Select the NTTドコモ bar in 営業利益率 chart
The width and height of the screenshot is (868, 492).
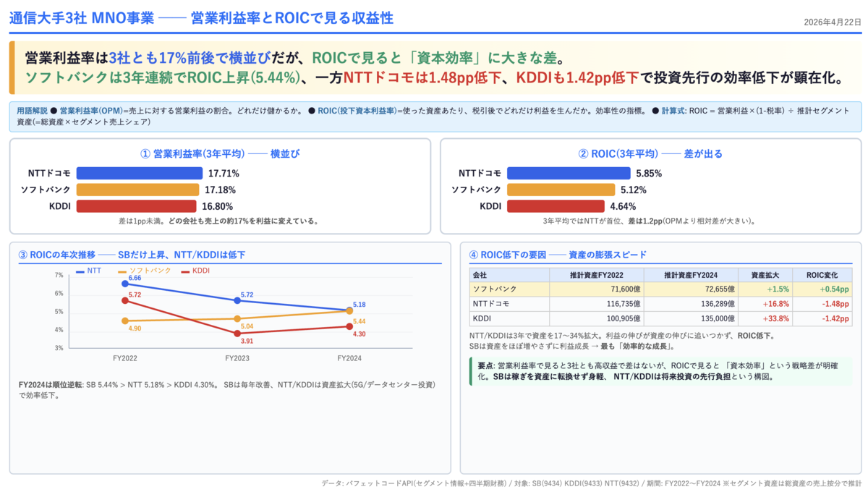click(140, 173)
